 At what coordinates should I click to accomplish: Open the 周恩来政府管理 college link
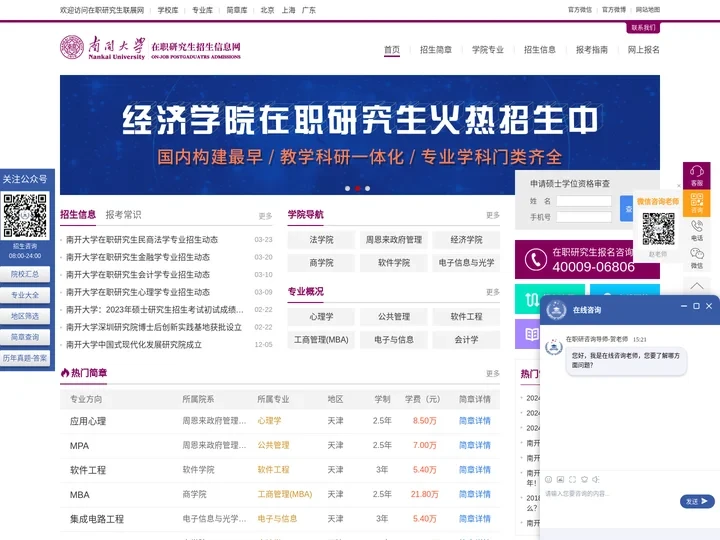click(x=394, y=240)
